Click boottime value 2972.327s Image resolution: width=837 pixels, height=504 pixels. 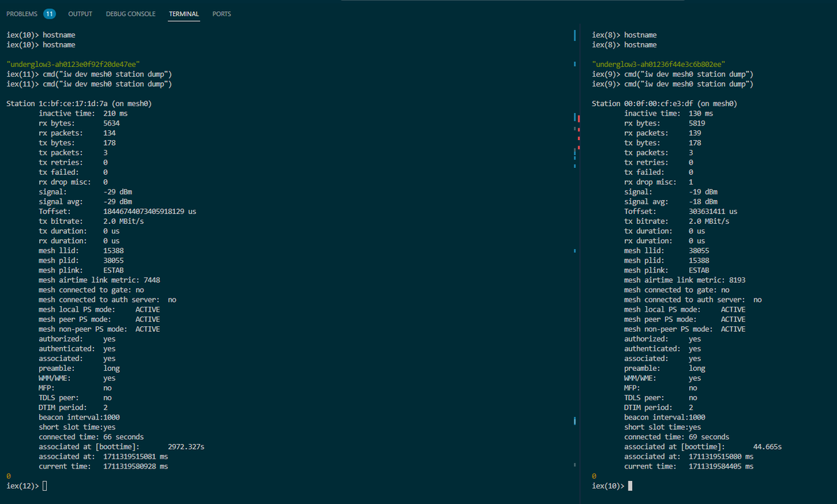(x=186, y=446)
